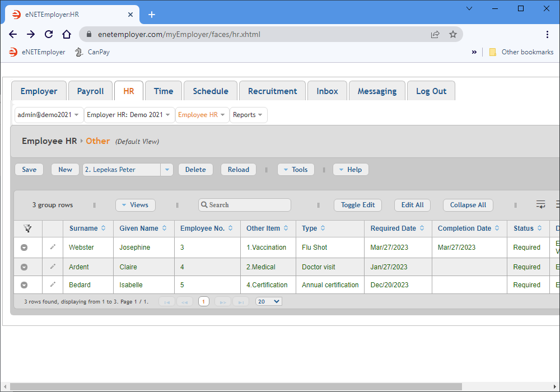The image size is (560, 392).
Task: Click the Annual certification cell
Action: [x=330, y=285]
